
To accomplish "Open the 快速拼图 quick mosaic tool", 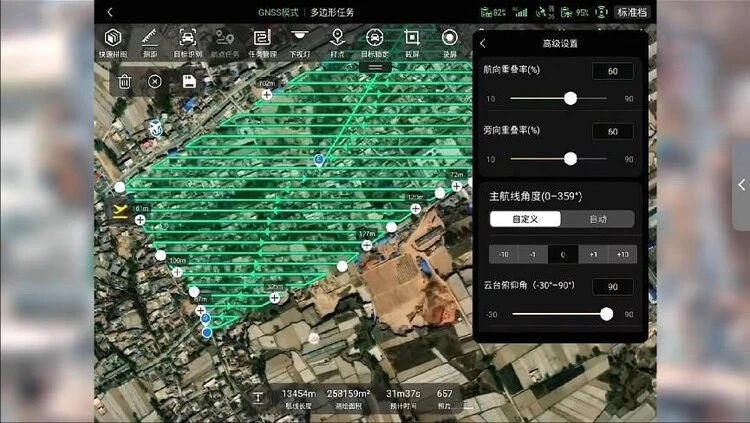I will pyautogui.click(x=113, y=41).
